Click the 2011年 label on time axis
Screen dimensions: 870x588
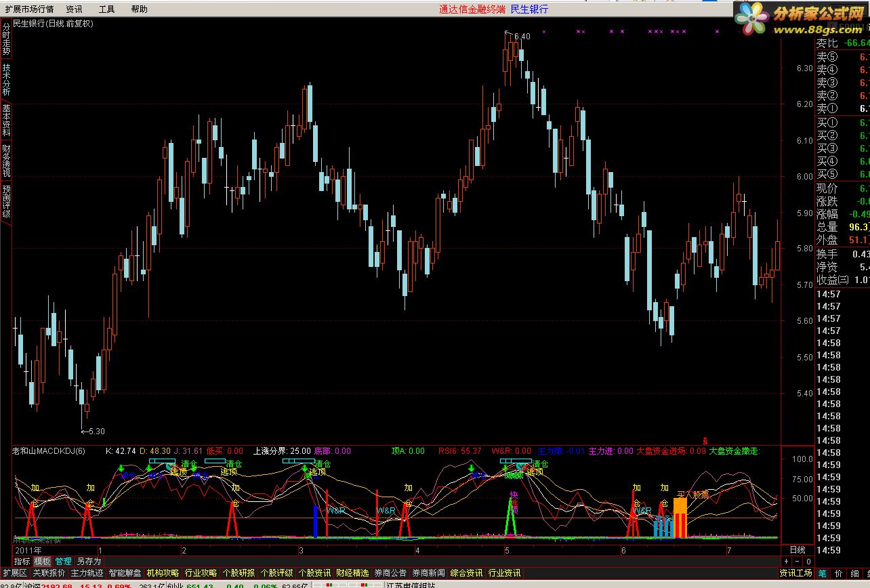click(28, 549)
